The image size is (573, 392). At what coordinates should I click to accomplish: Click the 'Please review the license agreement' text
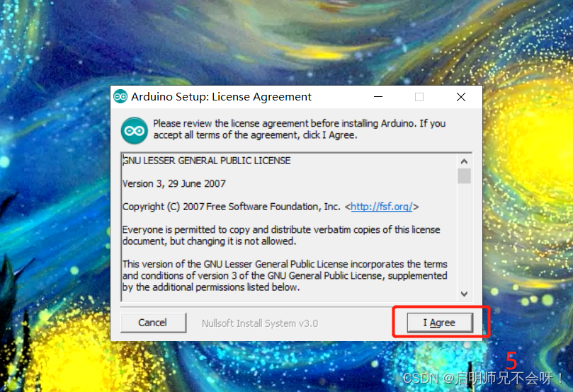299,129
